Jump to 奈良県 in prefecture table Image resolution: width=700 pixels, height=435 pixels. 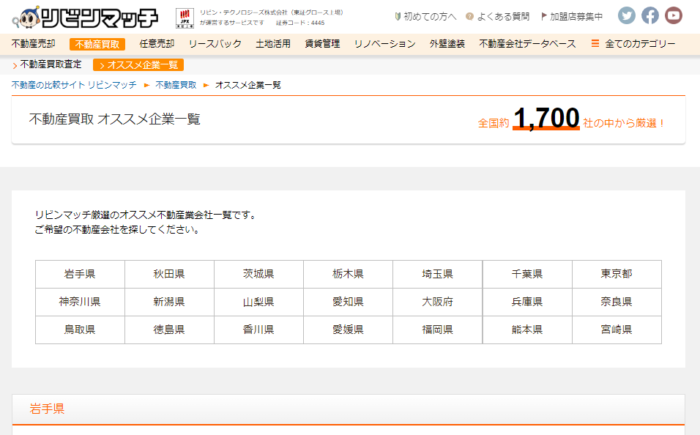tap(617, 302)
